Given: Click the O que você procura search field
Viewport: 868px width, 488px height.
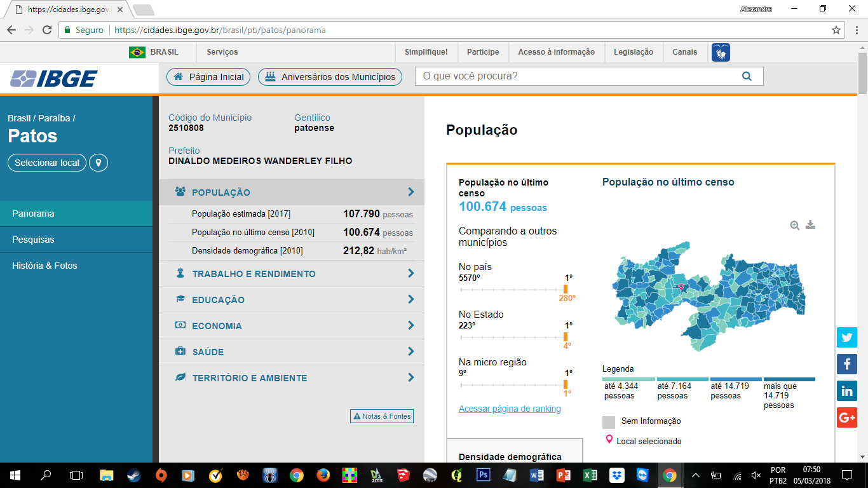Looking at the screenshot, I should point(572,76).
